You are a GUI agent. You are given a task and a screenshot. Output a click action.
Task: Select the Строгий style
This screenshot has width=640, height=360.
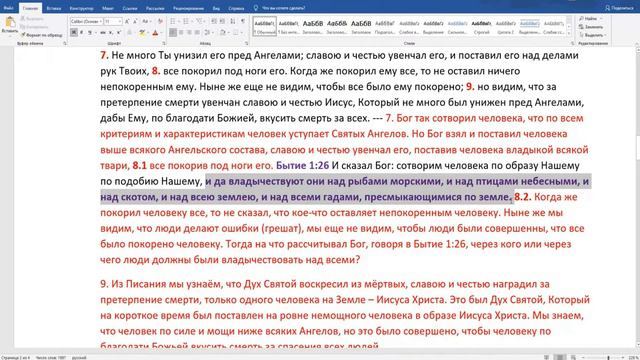[481, 26]
